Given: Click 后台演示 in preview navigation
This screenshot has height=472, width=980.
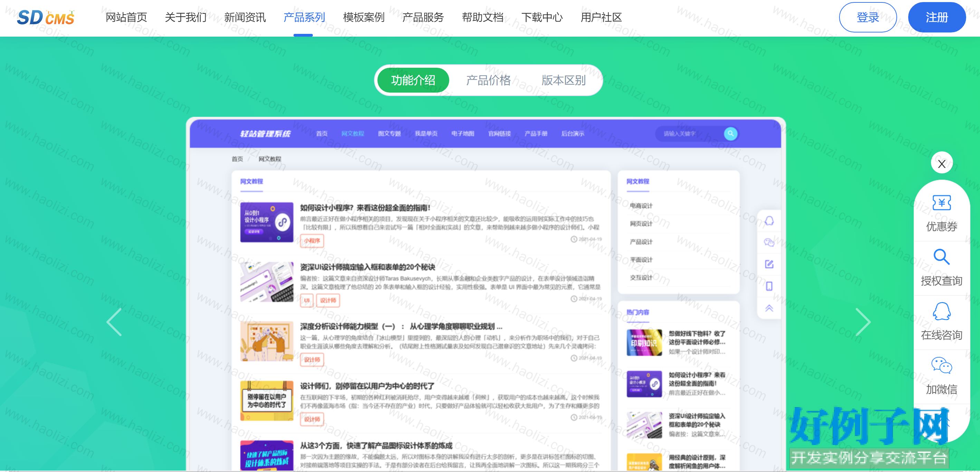Looking at the screenshot, I should 573,134.
